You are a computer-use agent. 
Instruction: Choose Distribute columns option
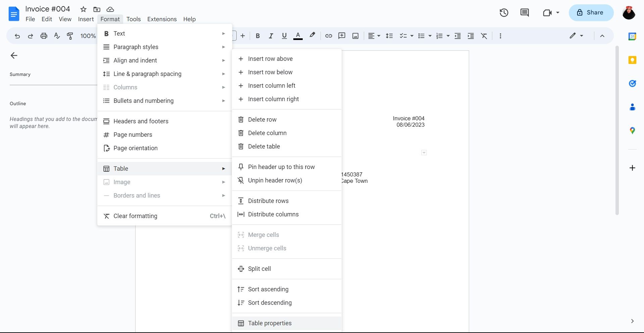[287, 214]
